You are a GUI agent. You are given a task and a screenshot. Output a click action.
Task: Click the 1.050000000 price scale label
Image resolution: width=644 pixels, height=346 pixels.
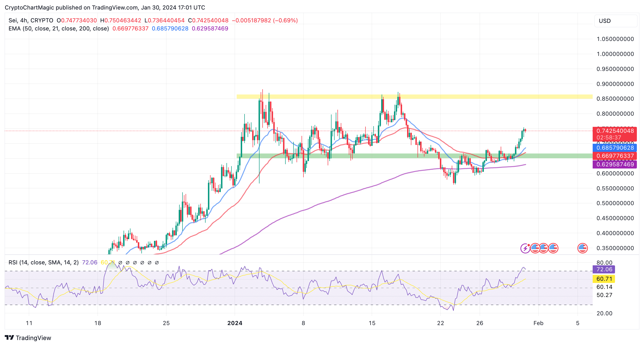click(615, 39)
